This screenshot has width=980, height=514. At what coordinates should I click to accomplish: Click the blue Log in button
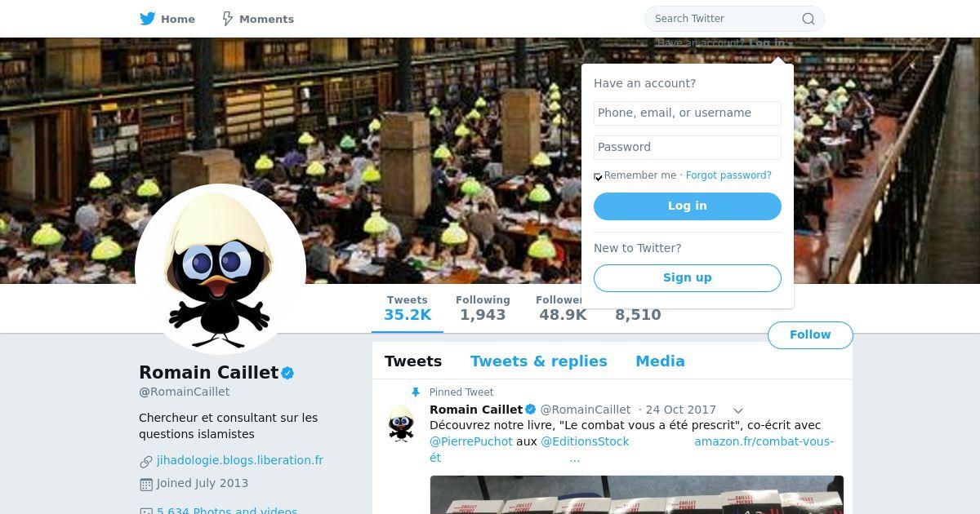pos(688,206)
